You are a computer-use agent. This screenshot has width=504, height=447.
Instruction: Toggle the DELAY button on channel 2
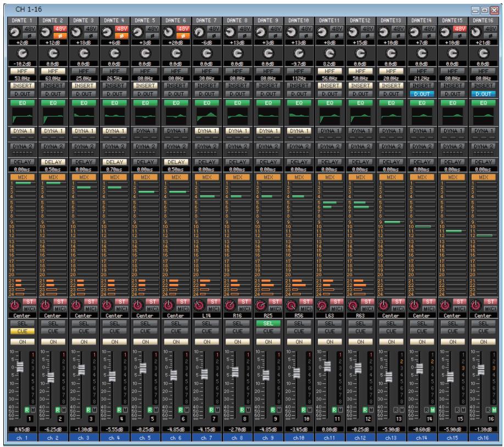click(x=53, y=162)
